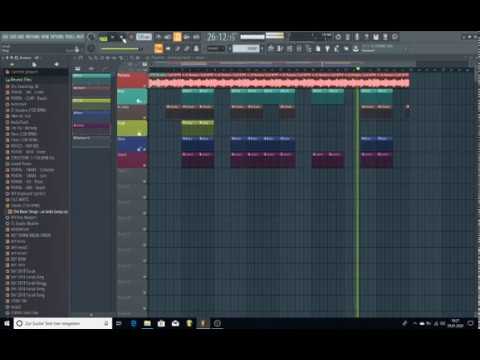The height and width of the screenshot is (360, 480).
Task: Mute the red track using its dot
Action: (145, 86)
